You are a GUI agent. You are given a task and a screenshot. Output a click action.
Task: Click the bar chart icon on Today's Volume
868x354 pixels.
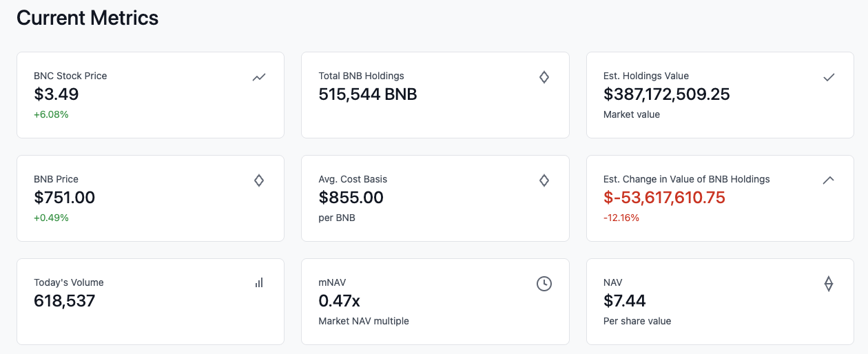[x=259, y=282]
